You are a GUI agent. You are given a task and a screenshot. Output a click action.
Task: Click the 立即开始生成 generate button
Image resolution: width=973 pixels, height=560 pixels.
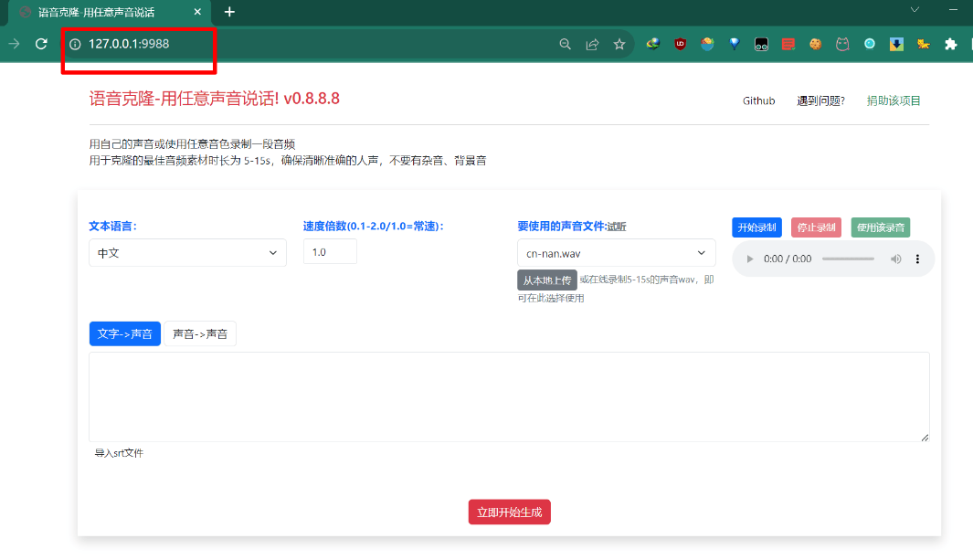(509, 512)
